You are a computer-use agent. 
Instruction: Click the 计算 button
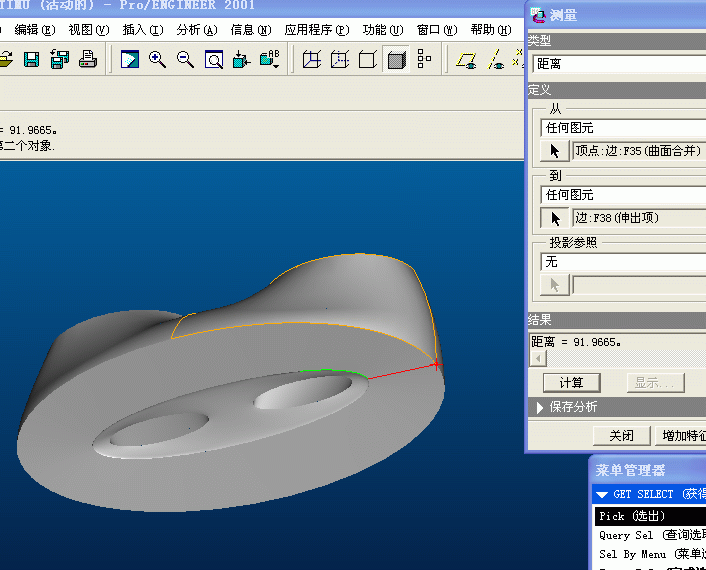click(x=571, y=383)
